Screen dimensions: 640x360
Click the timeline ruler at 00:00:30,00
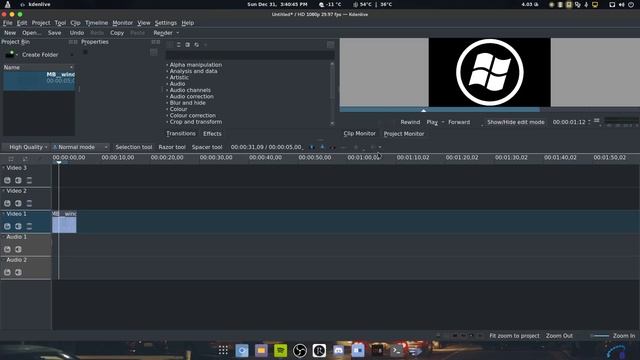pos(216,158)
